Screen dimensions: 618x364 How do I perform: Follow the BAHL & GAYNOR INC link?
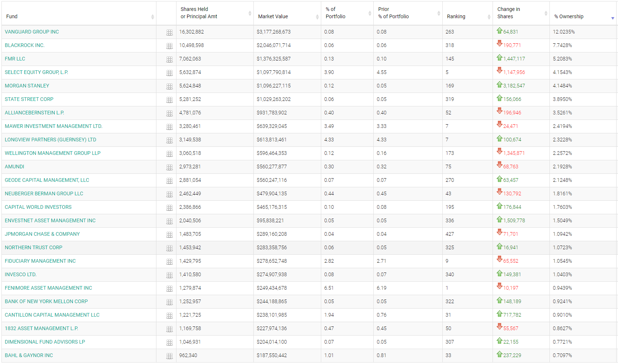click(x=29, y=355)
